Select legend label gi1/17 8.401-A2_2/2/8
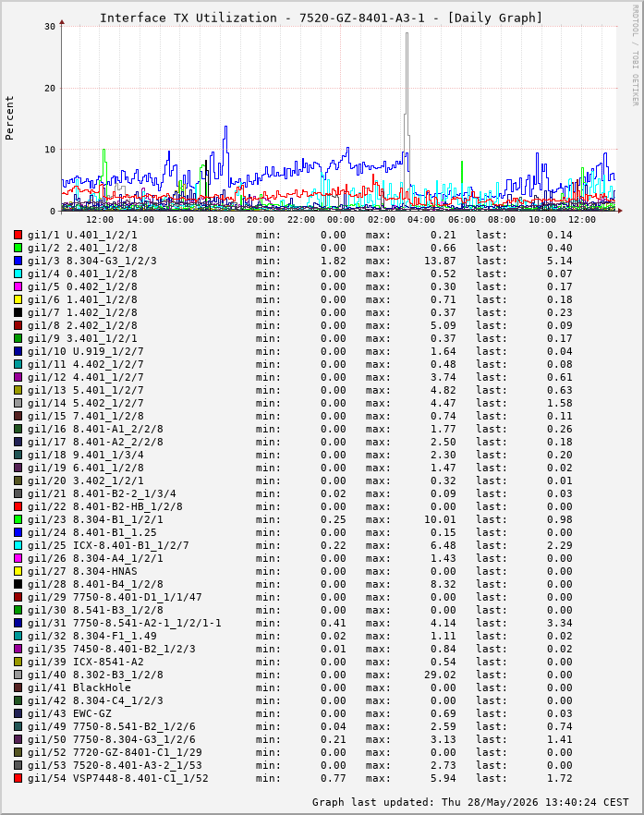This screenshot has width=644, height=815. coord(95,443)
